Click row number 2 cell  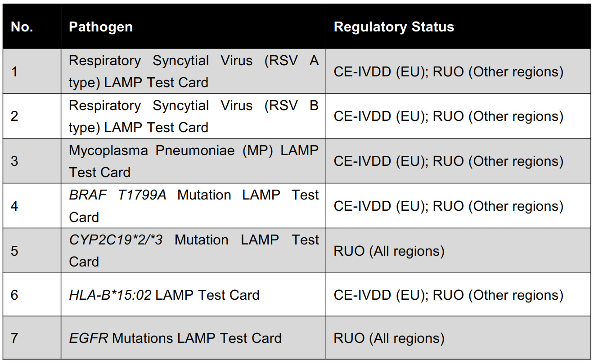[x=14, y=116]
